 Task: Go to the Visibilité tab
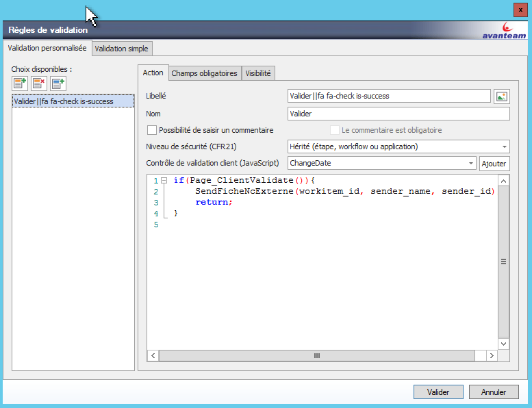(x=257, y=73)
